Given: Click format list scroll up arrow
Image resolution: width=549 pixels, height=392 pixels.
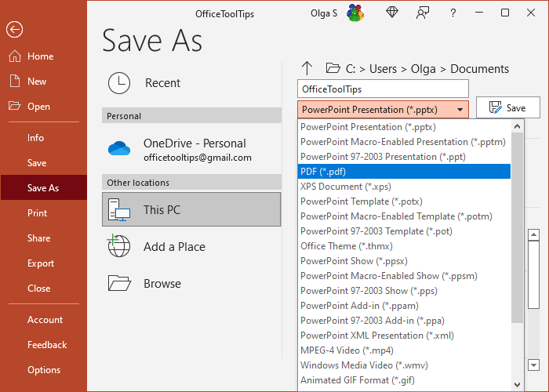Looking at the screenshot, I should point(517,127).
